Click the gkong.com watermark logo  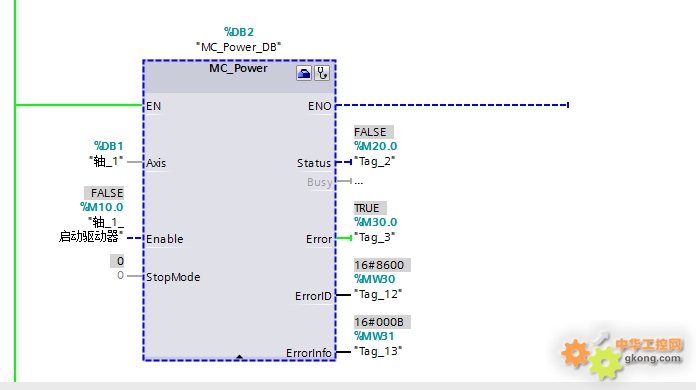point(621,354)
